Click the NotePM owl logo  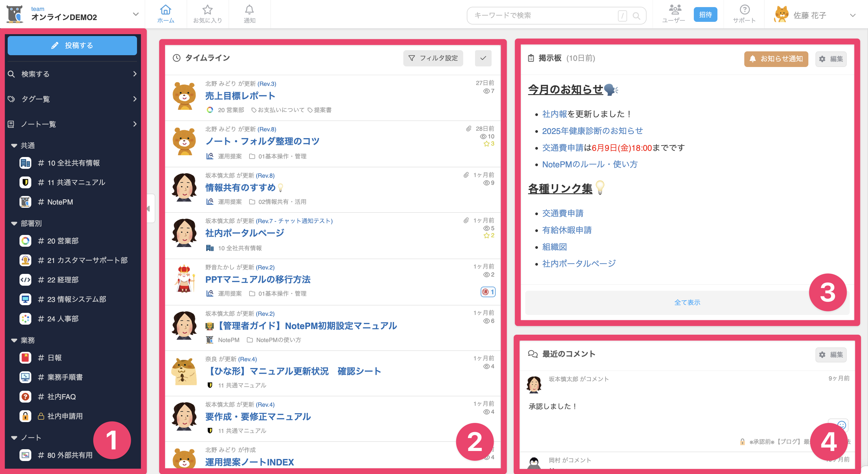(x=14, y=14)
